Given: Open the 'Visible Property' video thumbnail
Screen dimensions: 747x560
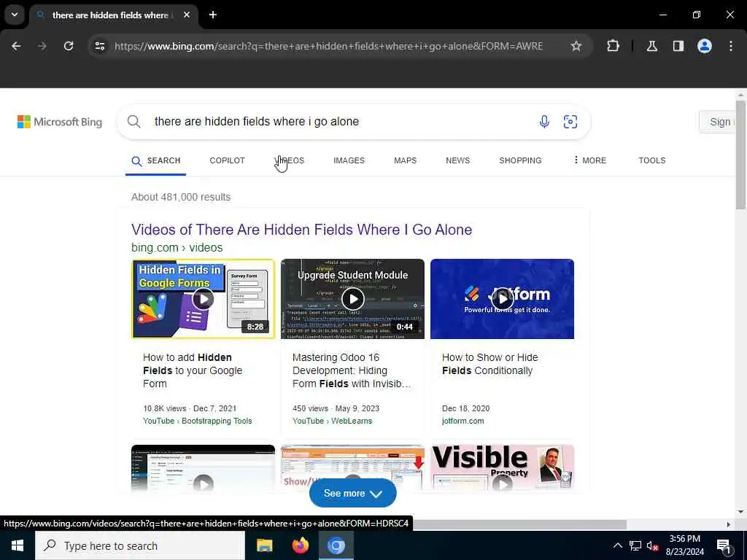Looking at the screenshot, I should [502, 467].
